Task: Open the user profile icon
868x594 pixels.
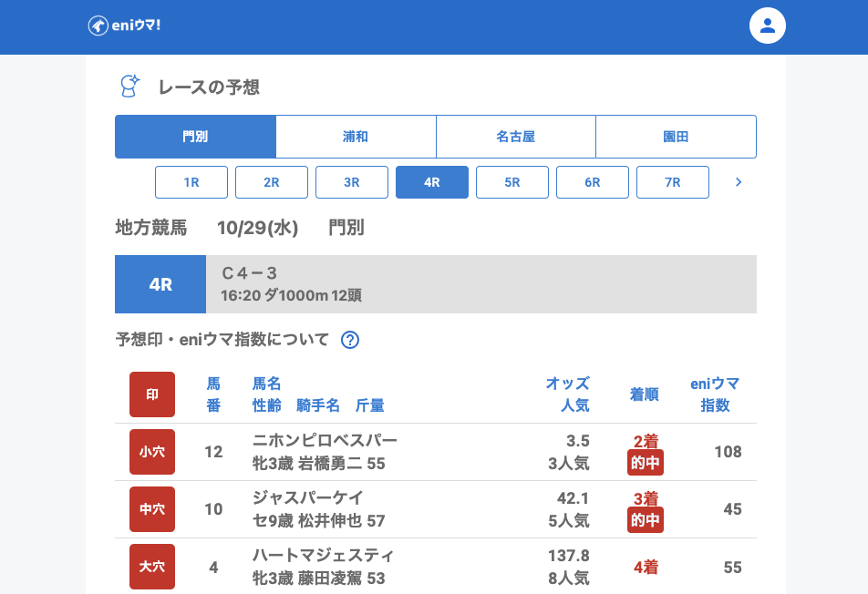Action: tap(767, 26)
